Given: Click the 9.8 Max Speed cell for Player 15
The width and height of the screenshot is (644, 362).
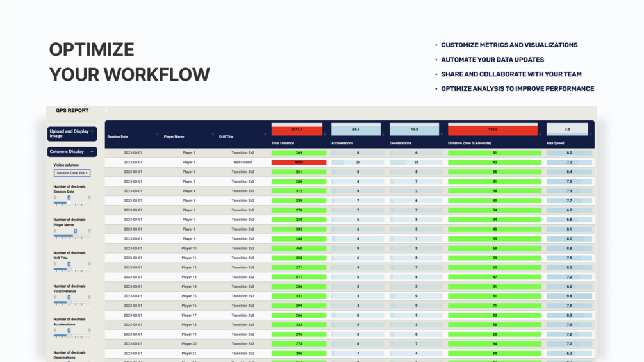Looking at the screenshot, I should coord(569,297).
